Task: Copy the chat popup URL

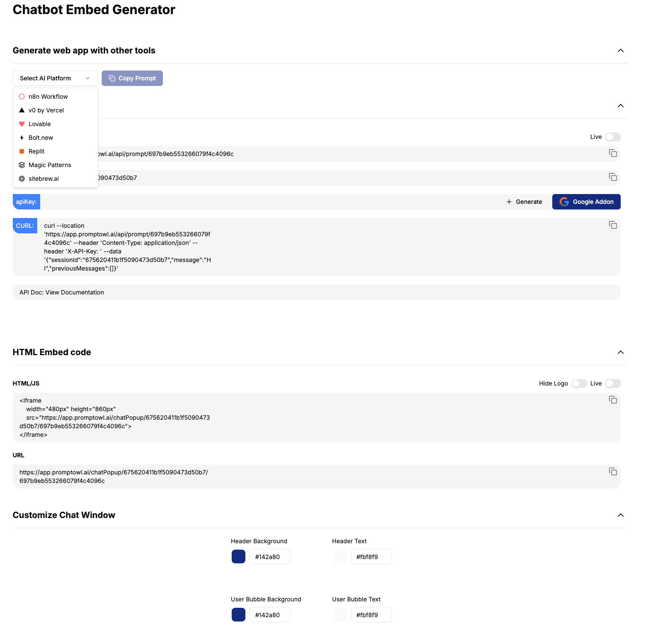Action: (613, 472)
